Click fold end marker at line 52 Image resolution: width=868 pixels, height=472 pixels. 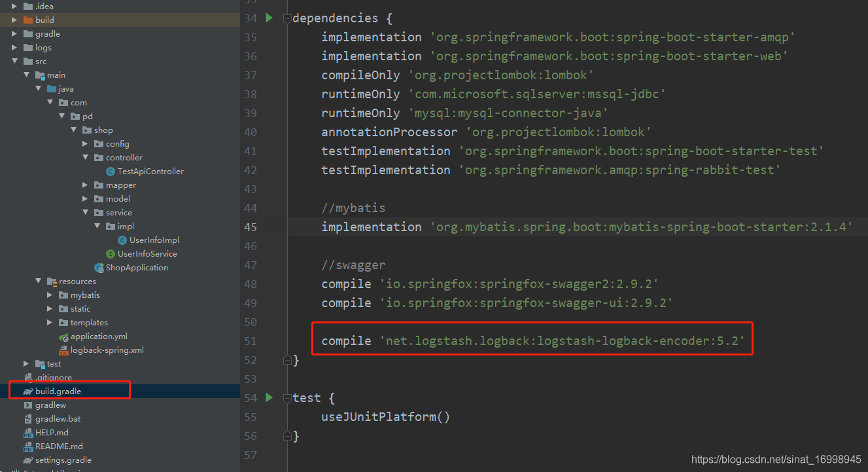(x=286, y=360)
